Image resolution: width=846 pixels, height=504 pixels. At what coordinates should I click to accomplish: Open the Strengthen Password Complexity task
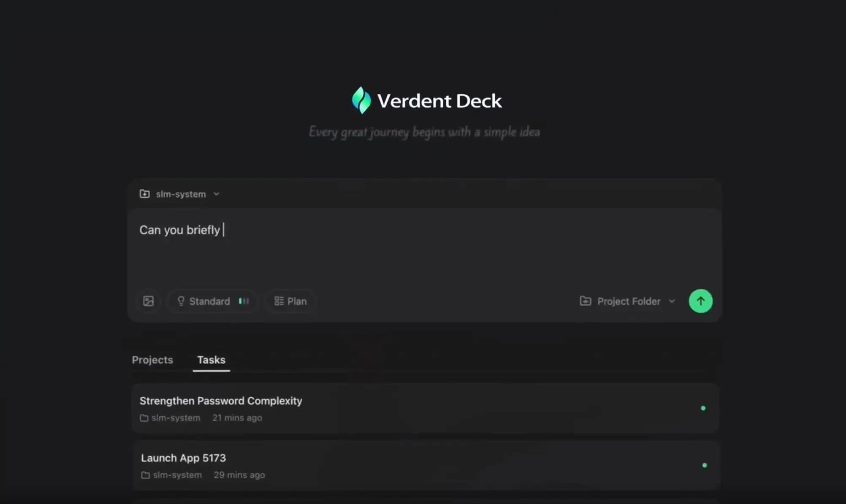click(x=221, y=401)
